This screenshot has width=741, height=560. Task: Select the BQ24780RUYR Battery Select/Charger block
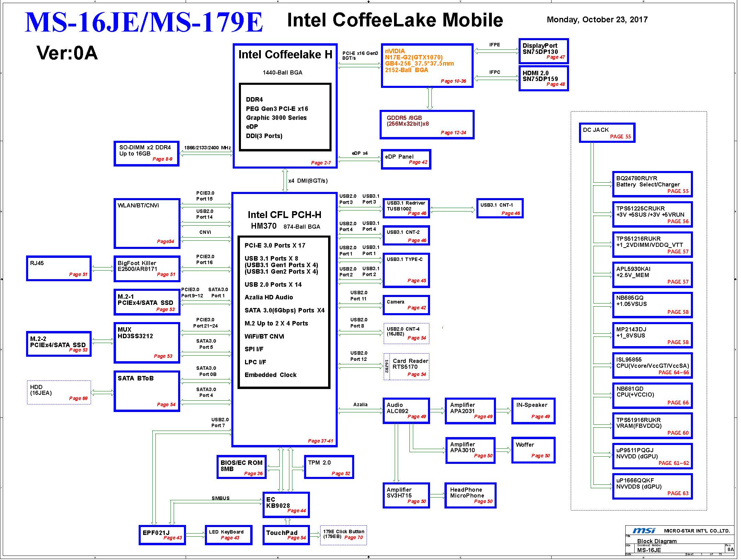click(x=652, y=184)
